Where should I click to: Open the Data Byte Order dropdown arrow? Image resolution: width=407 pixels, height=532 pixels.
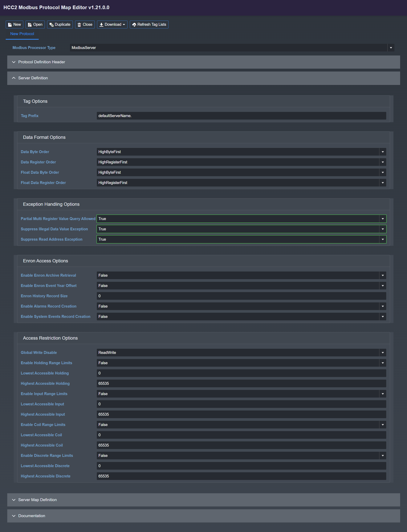click(383, 152)
